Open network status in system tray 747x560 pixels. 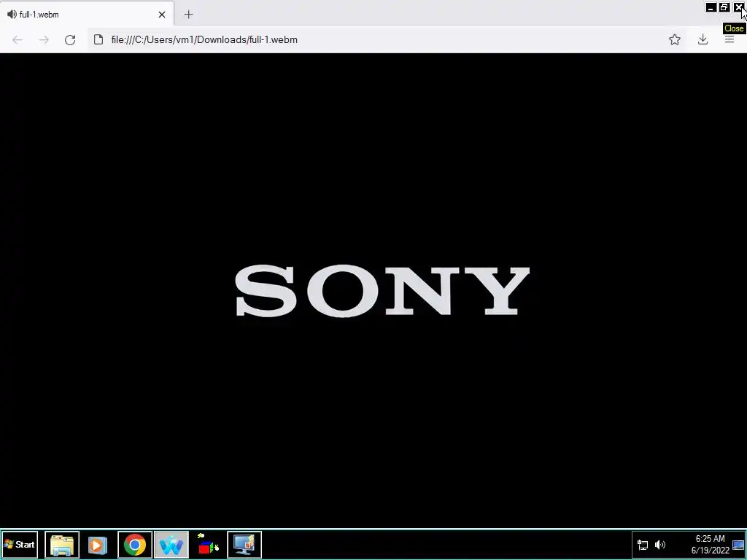pyautogui.click(x=643, y=545)
